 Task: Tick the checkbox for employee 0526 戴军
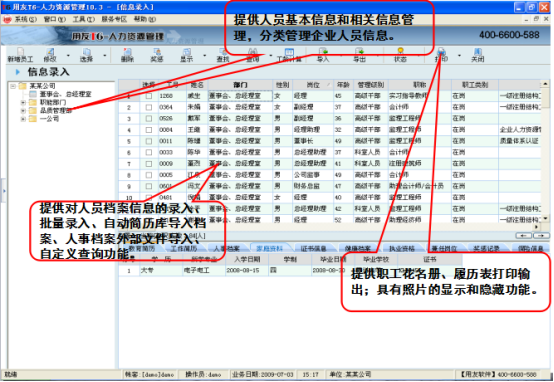tap(149, 118)
